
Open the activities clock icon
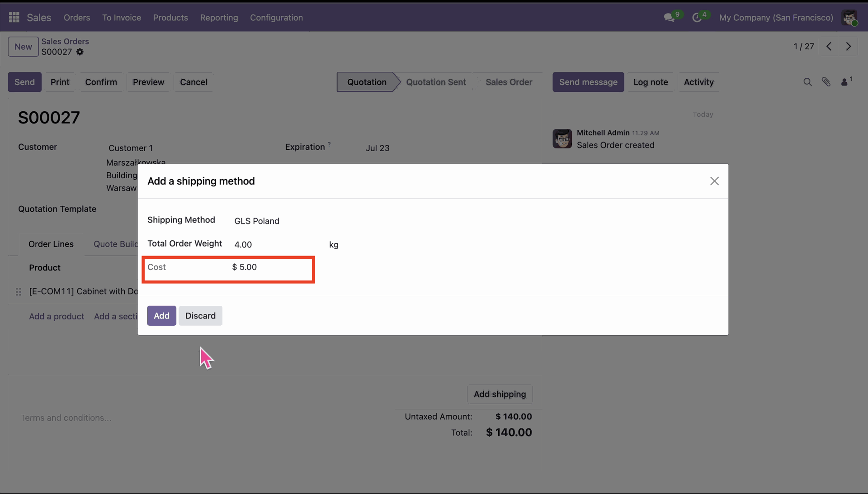pyautogui.click(x=697, y=18)
